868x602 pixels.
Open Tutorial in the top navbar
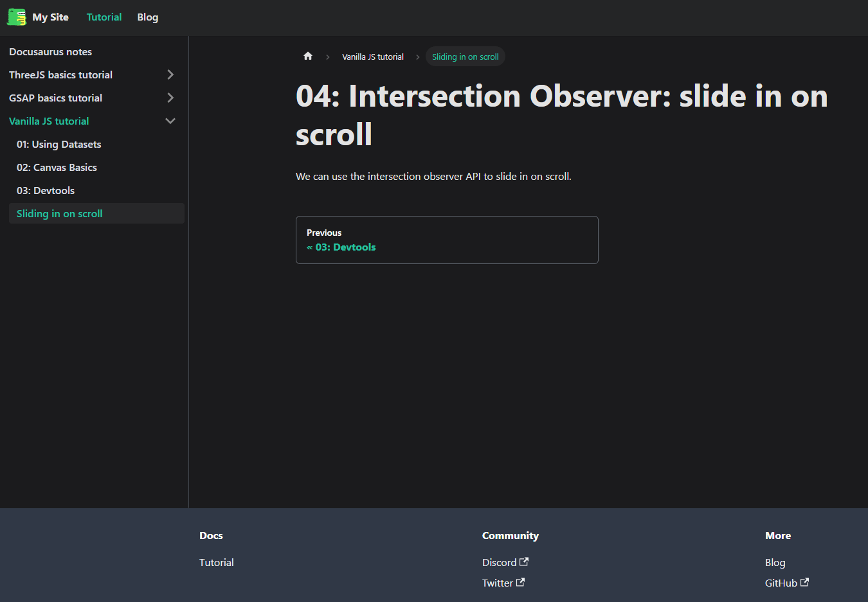[104, 17]
